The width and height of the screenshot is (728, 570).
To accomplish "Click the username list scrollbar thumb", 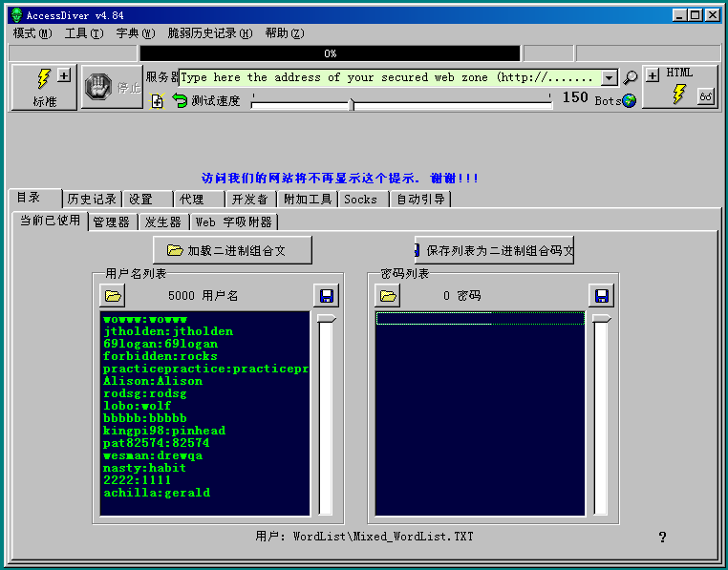I will 326,318.
